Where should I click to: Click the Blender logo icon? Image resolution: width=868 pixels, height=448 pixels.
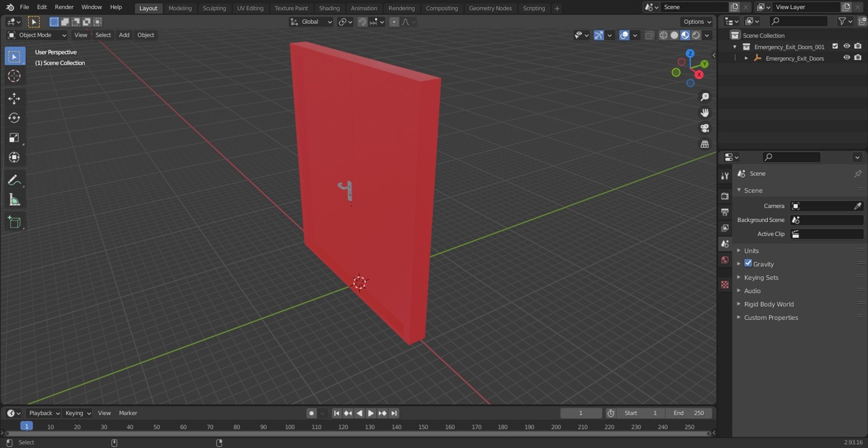[x=10, y=7]
